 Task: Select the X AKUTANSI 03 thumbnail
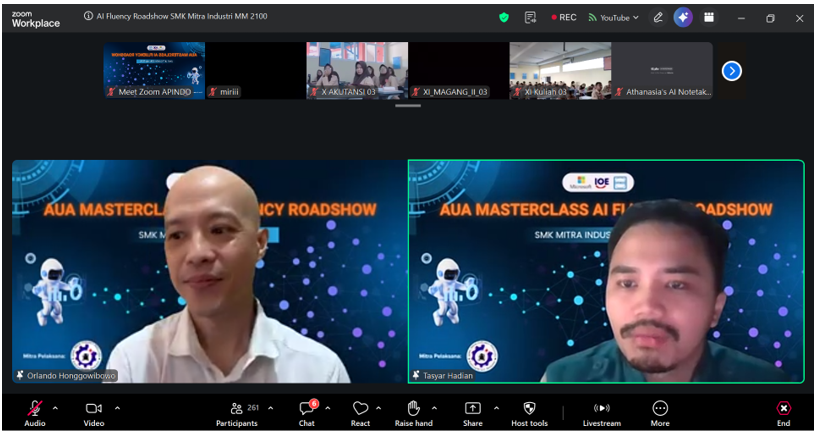[x=357, y=70]
